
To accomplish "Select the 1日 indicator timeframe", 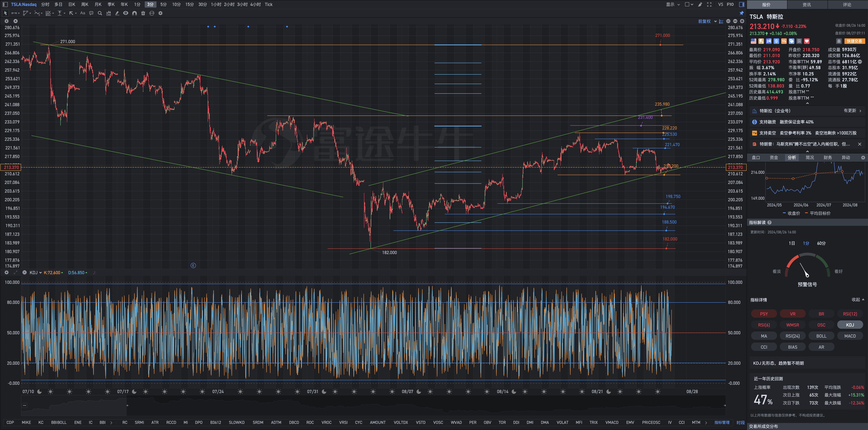I will (792, 243).
